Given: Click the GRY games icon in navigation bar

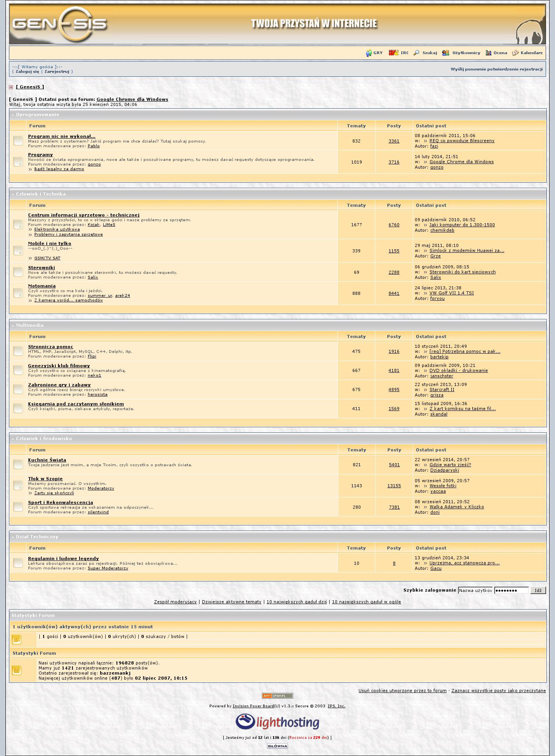Looking at the screenshot, I should (369, 53).
